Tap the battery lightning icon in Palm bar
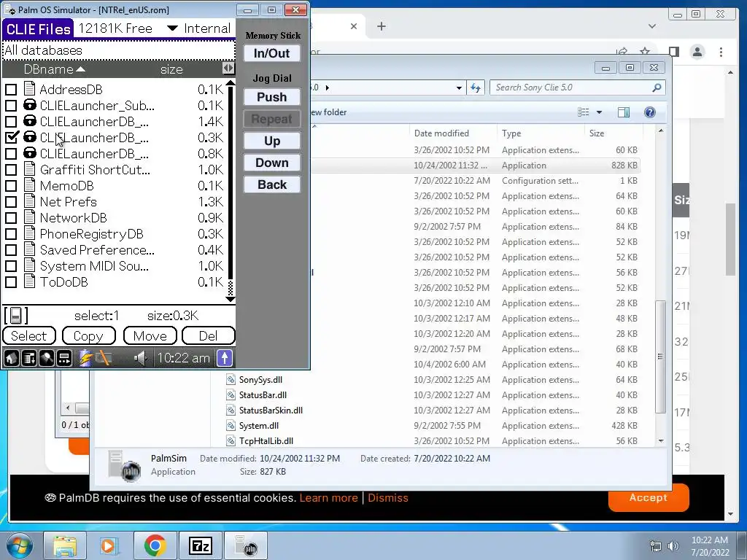 85,358
